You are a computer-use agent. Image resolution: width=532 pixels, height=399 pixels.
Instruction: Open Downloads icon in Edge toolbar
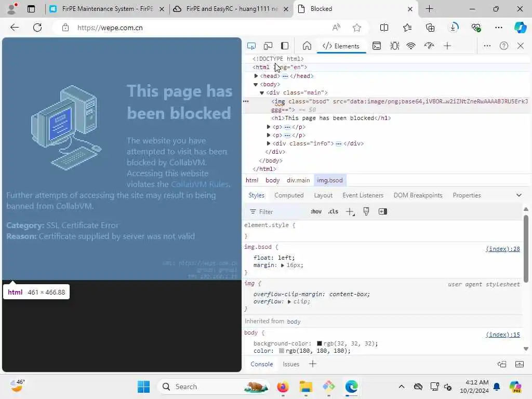click(453, 27)
